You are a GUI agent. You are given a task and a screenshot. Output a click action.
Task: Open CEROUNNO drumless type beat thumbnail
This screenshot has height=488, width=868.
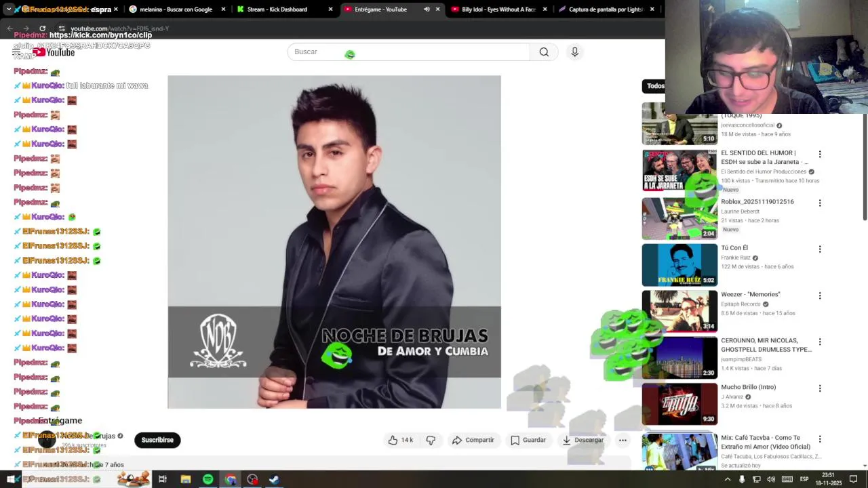pyautogui.click(x=679, y=358)
